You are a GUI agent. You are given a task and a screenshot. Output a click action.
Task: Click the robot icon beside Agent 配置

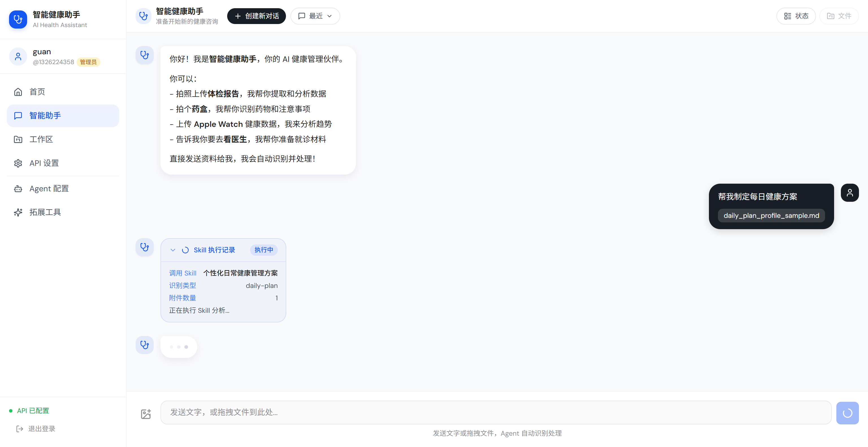point(18,189)
